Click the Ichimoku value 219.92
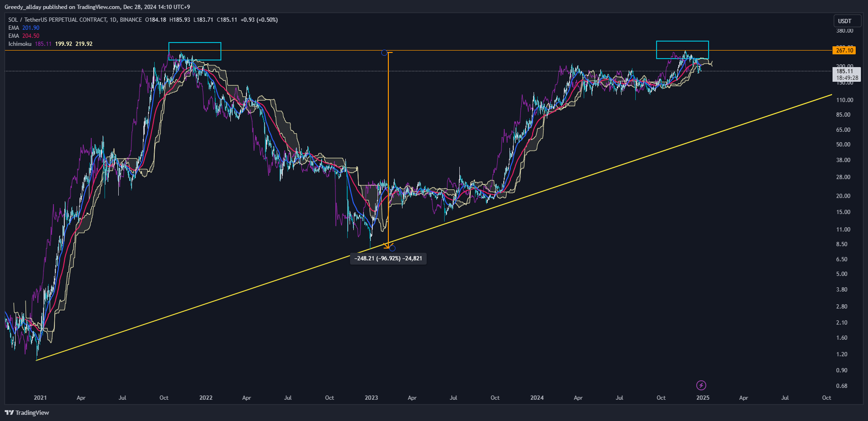Viewport: 868px width, 421px height. point(84,44)
